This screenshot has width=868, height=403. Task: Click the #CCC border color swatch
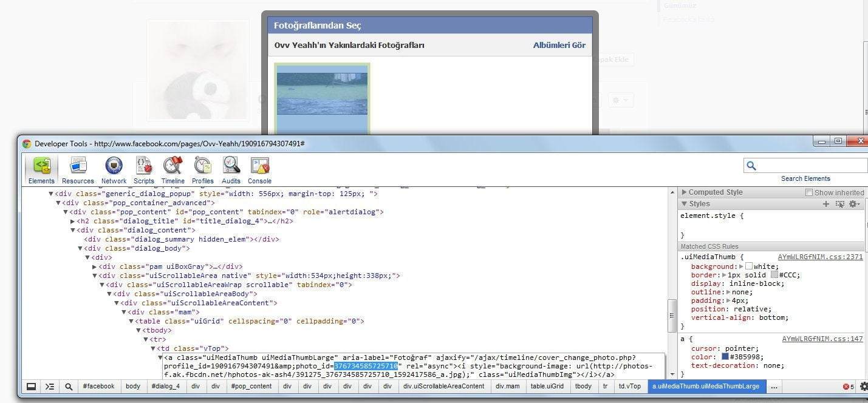click(x=774, y=275)
